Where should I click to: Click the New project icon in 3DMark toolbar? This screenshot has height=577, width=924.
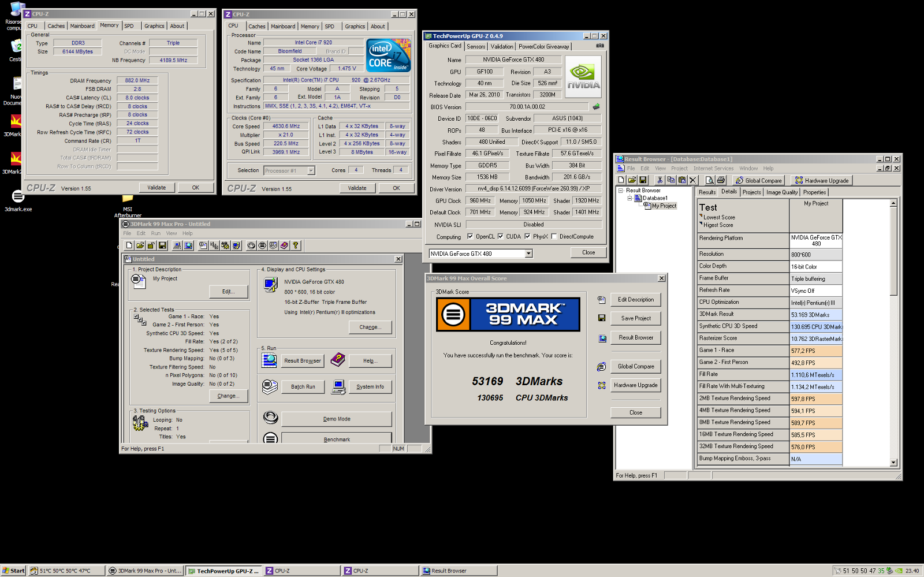[129, 245]
